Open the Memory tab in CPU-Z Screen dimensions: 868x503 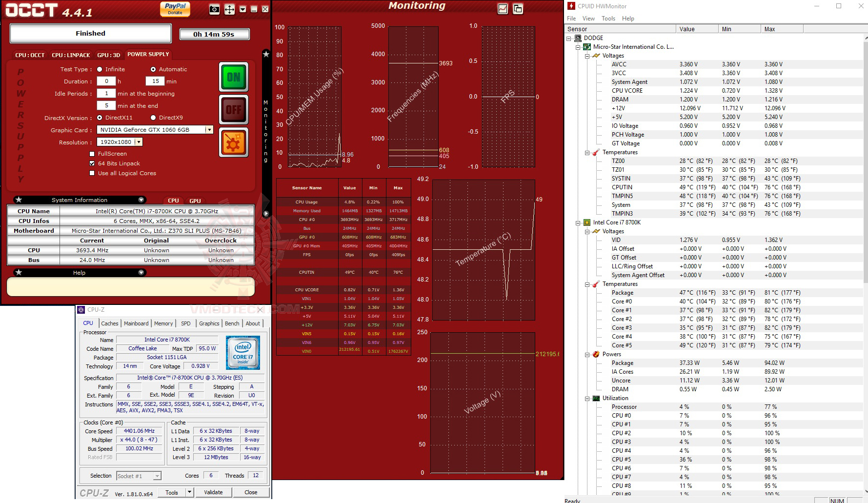(163, 323)
